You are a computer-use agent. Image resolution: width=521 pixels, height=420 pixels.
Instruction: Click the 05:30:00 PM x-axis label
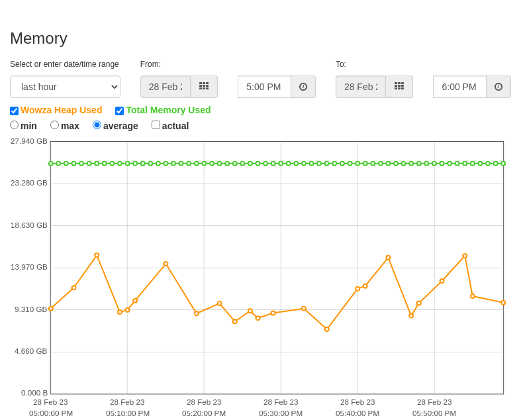[x=281, y=413]
